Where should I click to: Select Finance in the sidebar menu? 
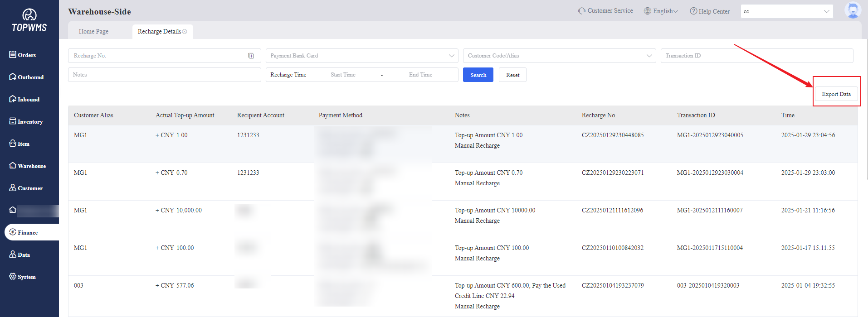(x=28, y=232)
